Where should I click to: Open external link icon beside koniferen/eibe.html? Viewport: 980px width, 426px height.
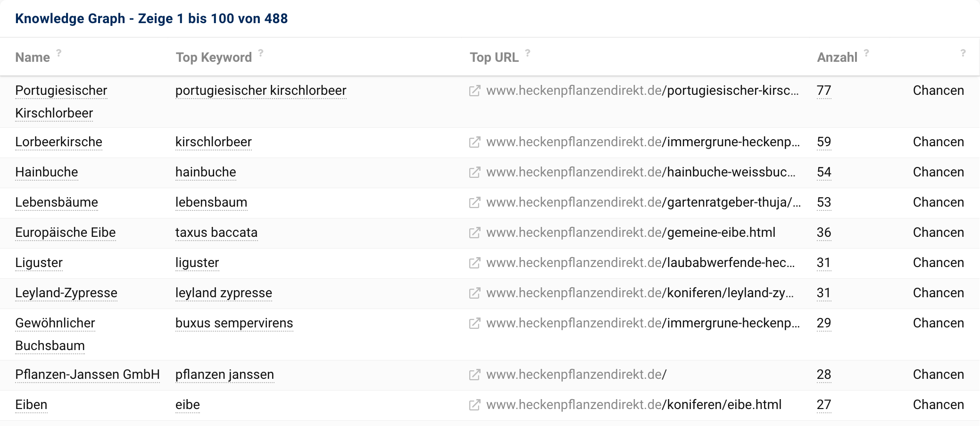(474, 405)
